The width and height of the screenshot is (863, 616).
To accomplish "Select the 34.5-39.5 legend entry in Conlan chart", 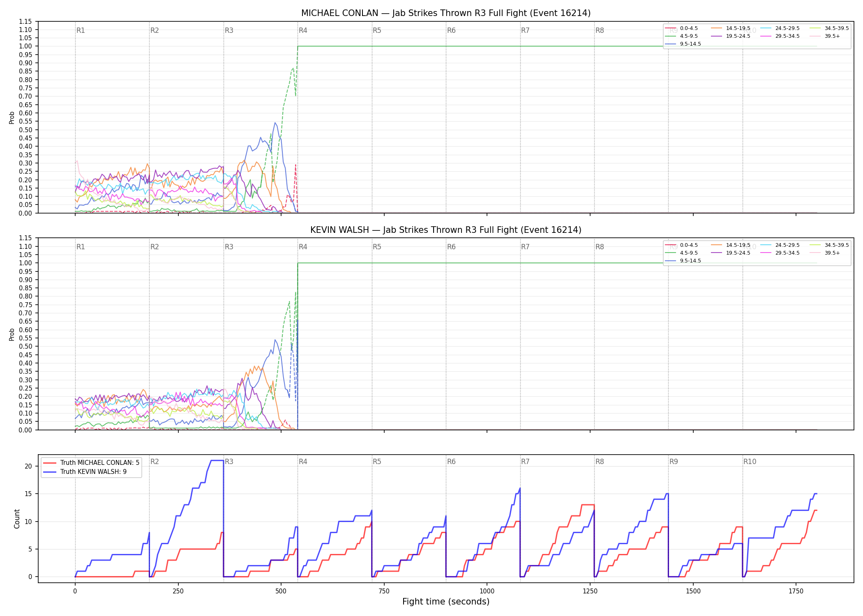I will [830, 28].
